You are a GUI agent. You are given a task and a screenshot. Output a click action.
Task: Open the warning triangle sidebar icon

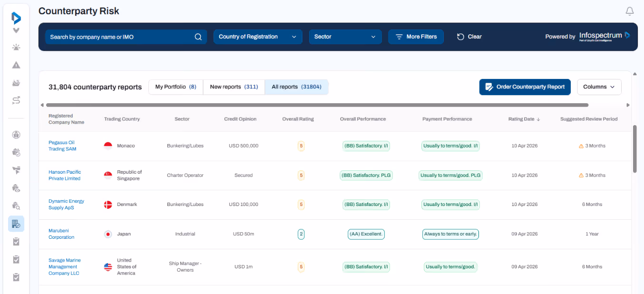click(x=16, y=65)
